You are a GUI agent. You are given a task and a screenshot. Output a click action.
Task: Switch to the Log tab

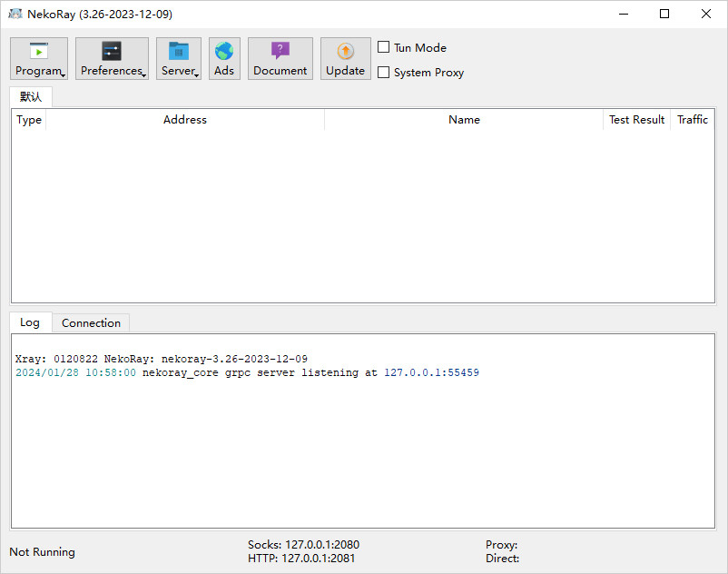[30, 322]
